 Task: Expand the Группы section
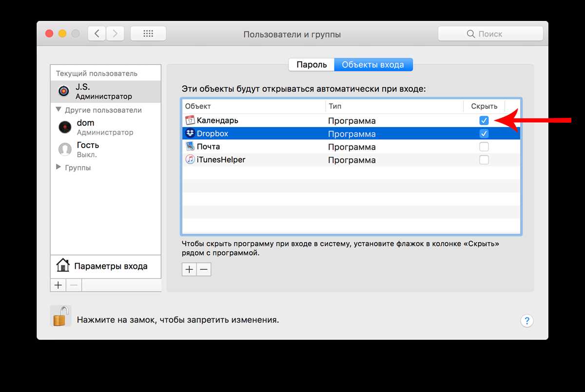[59, 167]
